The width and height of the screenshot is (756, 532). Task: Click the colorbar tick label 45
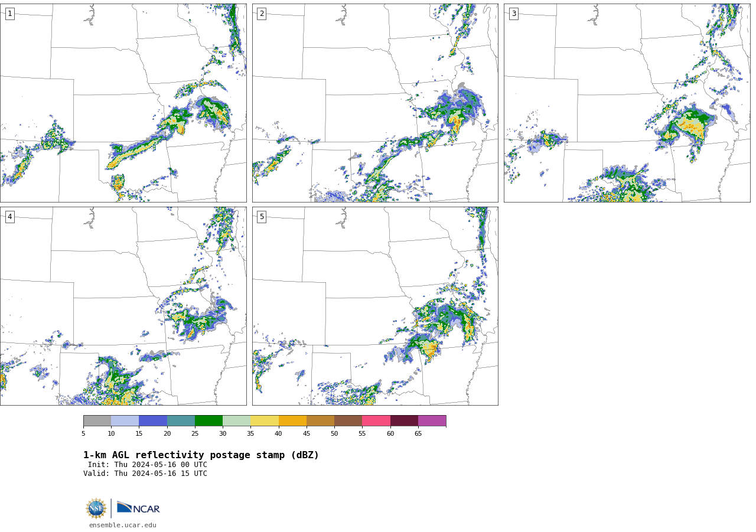point(307,434)
